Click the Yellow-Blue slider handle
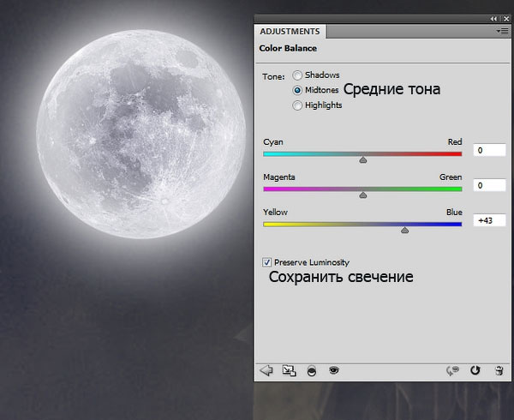The width and height of the screenshot is (514, 420). [x=405, y=231]
